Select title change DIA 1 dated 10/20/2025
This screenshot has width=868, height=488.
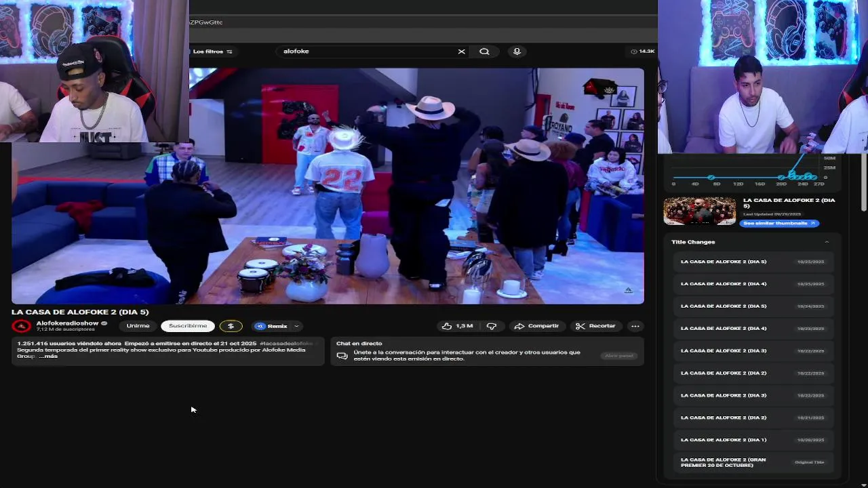[x=753, y=440]
